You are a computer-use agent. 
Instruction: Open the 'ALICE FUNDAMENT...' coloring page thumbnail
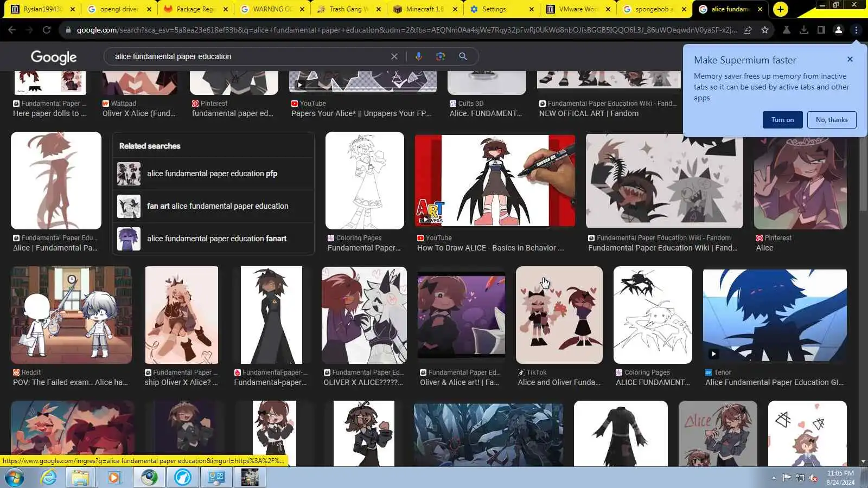tap(653, 315)
